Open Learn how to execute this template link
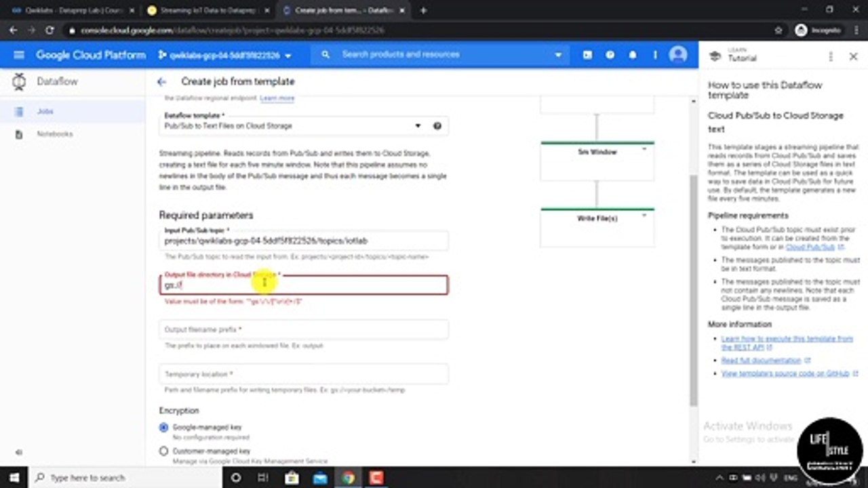Screen dimensions: 868x488 (787, 343)
